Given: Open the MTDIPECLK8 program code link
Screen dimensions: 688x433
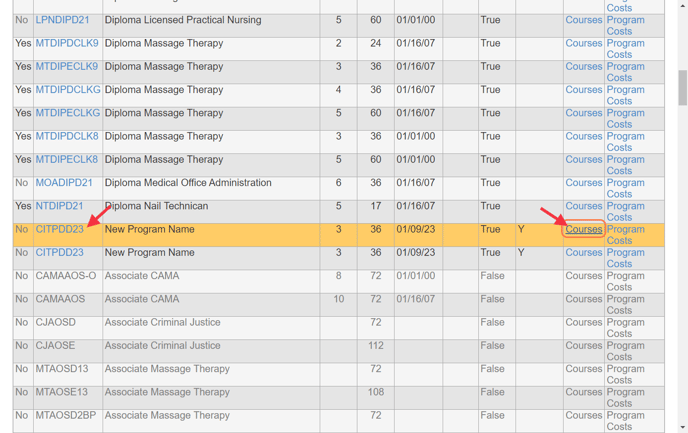Looking at the screenshot, I should [67, 159].
